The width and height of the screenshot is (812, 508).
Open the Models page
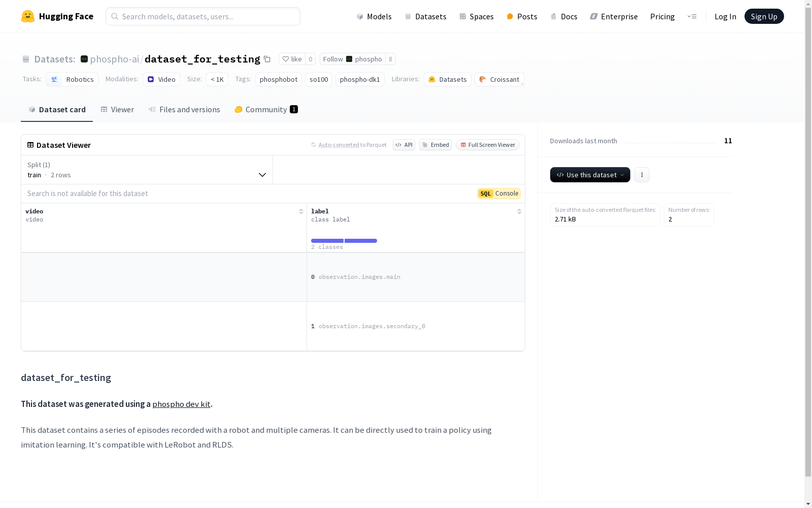coord(374,16)
